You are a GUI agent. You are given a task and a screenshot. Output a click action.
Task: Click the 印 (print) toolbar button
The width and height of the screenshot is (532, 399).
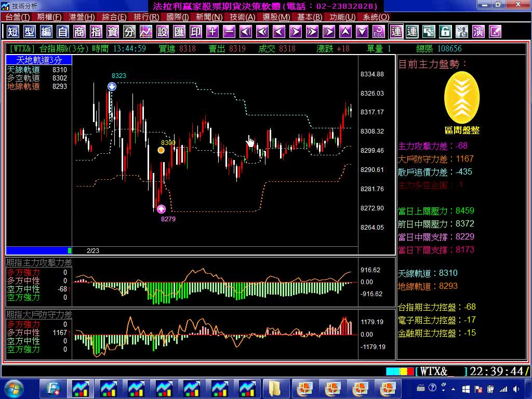pos(196,32)
